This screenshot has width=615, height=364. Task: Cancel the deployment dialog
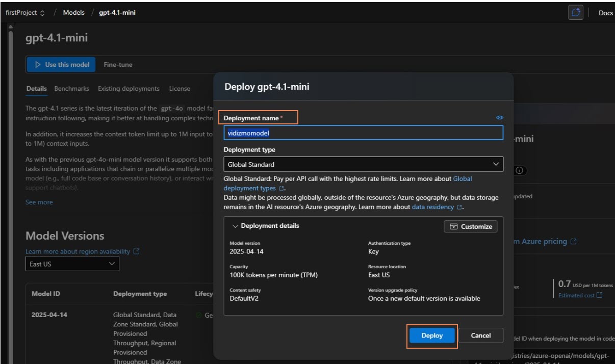[480, 335]
